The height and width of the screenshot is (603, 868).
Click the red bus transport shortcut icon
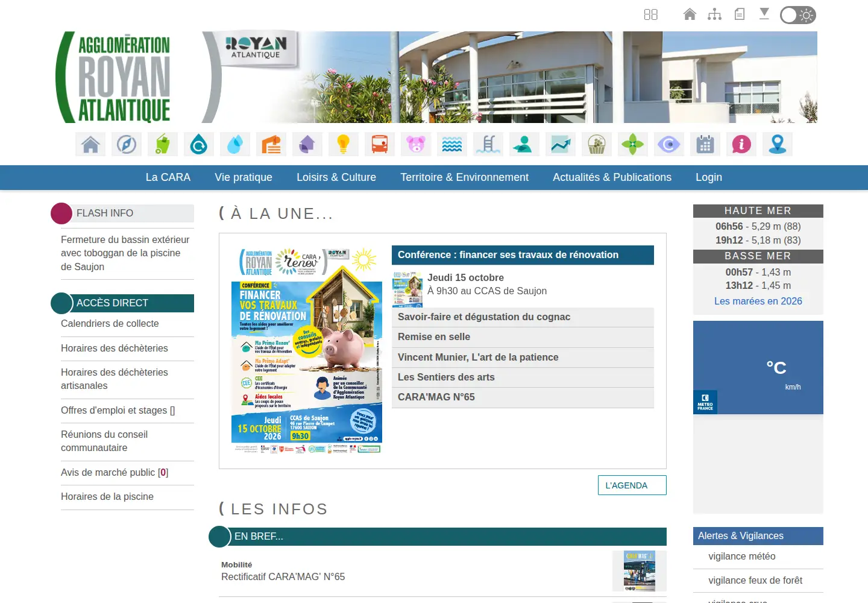coord(380,144)
